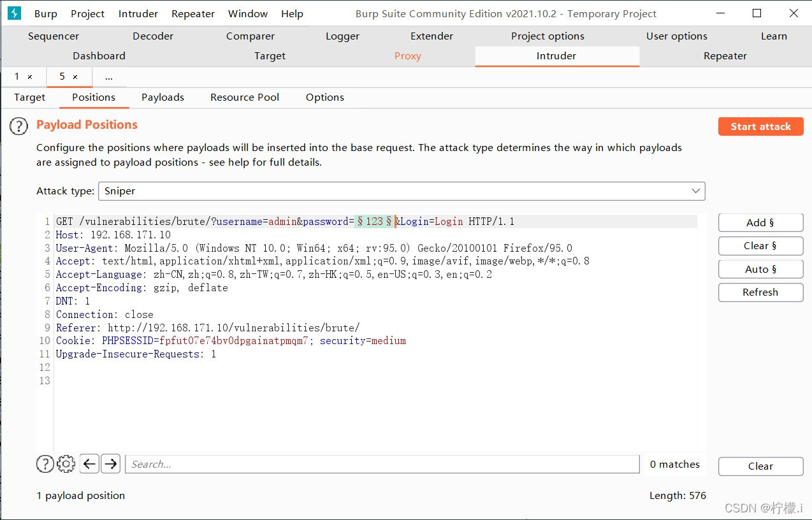Screen dimensions: 812x520
Task: Focus the Search input field
Action: coord(382,464)
